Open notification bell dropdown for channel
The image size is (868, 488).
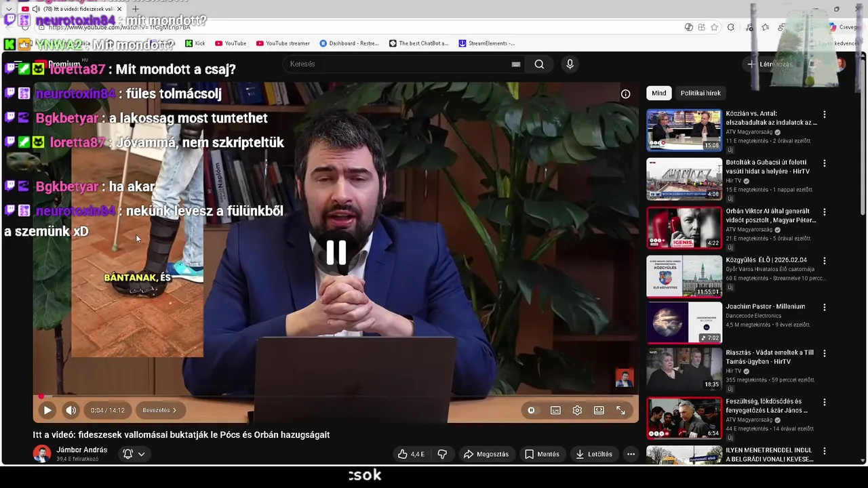tap(134, 454)
